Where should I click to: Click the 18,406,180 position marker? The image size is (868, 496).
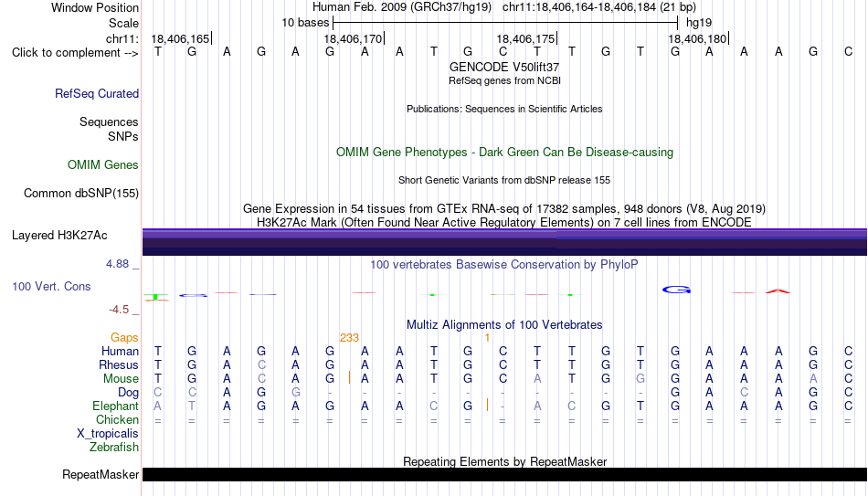[x=699, y=38]
